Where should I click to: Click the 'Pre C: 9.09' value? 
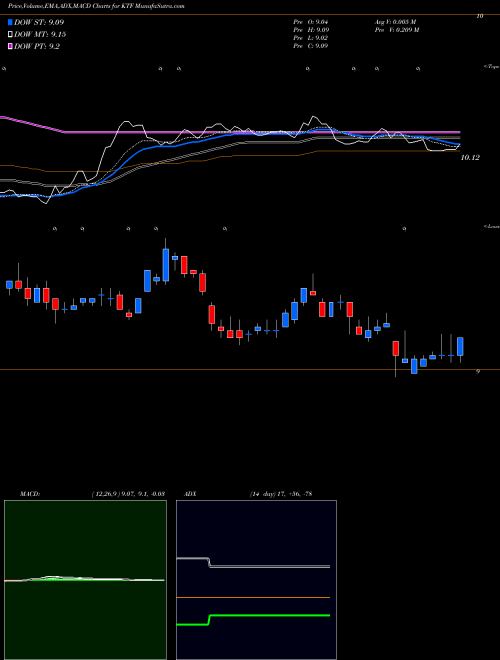tap(311, 46)
